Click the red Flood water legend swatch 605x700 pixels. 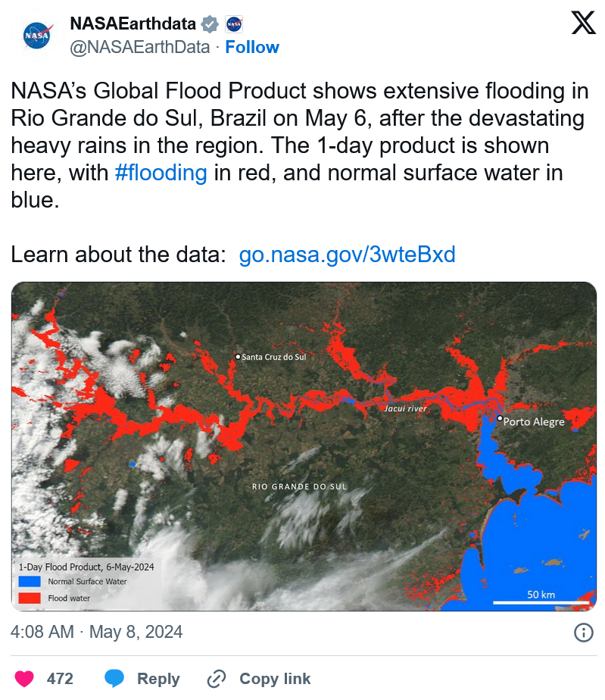tap(30, 598)
